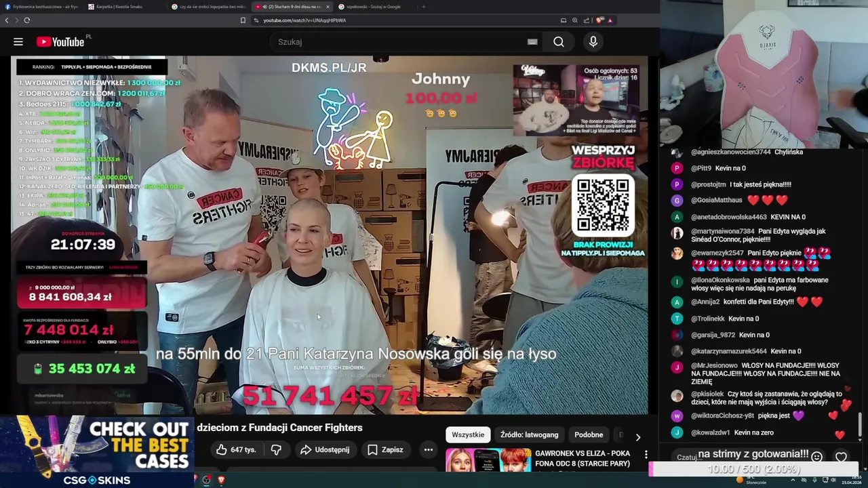Select the Podobne filter chip
868x488 pixels.
click(x=589, y=434)
